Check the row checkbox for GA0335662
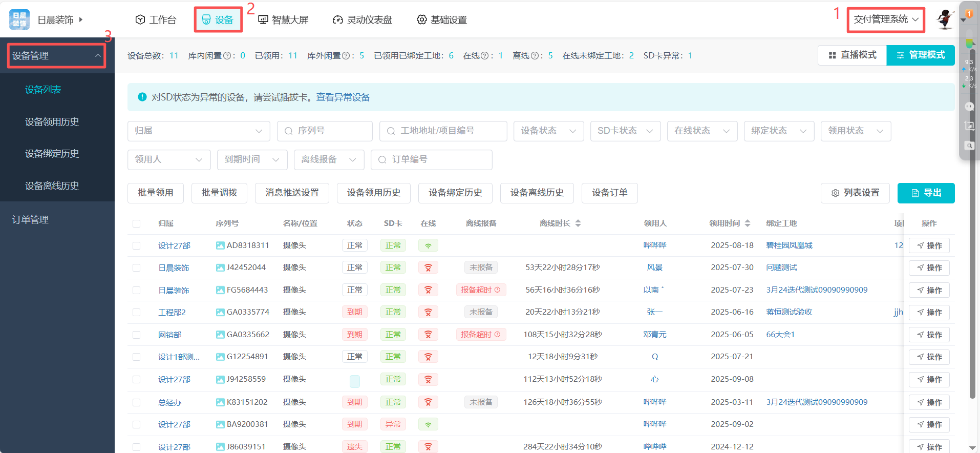This screenshot has height=453, width=980. click(136, 335)
